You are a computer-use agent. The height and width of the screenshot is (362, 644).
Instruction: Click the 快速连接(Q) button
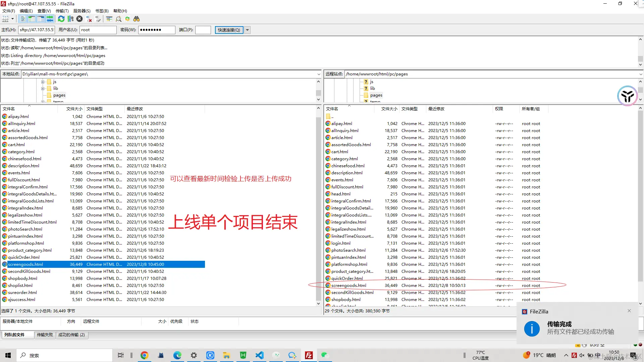pyautogui.click(x=229, y=30)
